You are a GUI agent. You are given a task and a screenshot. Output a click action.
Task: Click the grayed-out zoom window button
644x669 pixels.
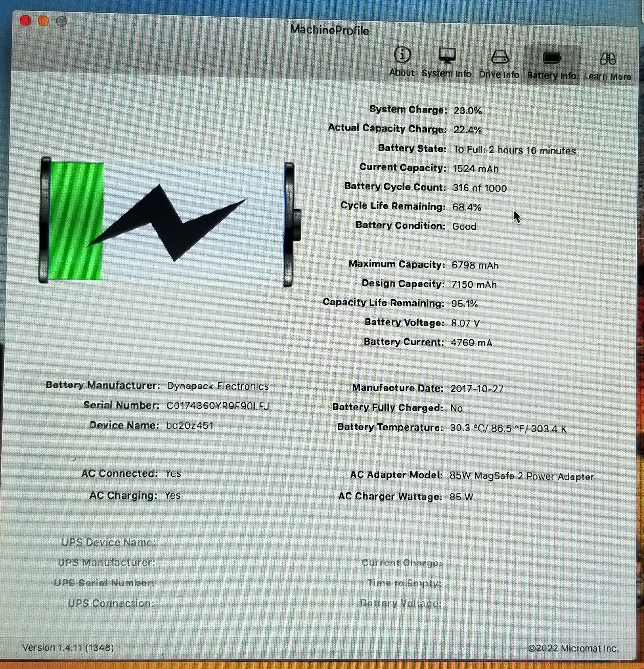point(61,22)
